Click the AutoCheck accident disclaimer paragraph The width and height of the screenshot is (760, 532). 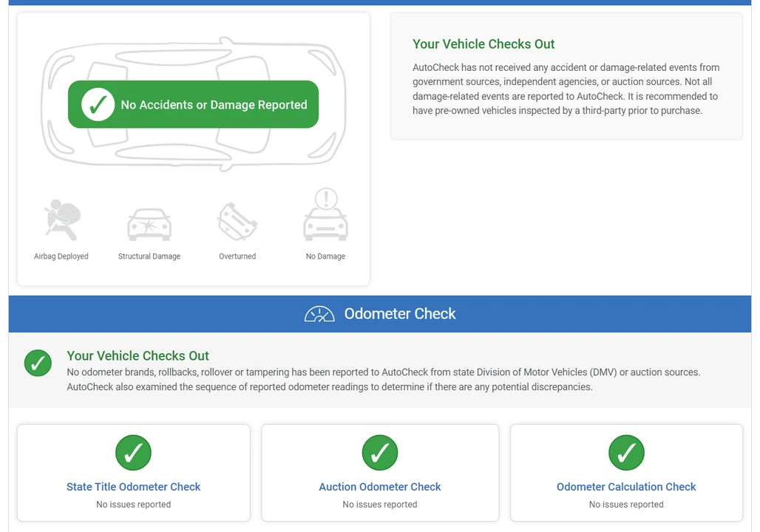tap(566, 89)
